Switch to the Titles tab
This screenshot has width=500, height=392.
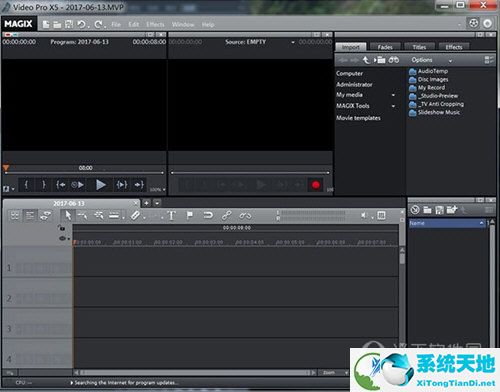419,47
